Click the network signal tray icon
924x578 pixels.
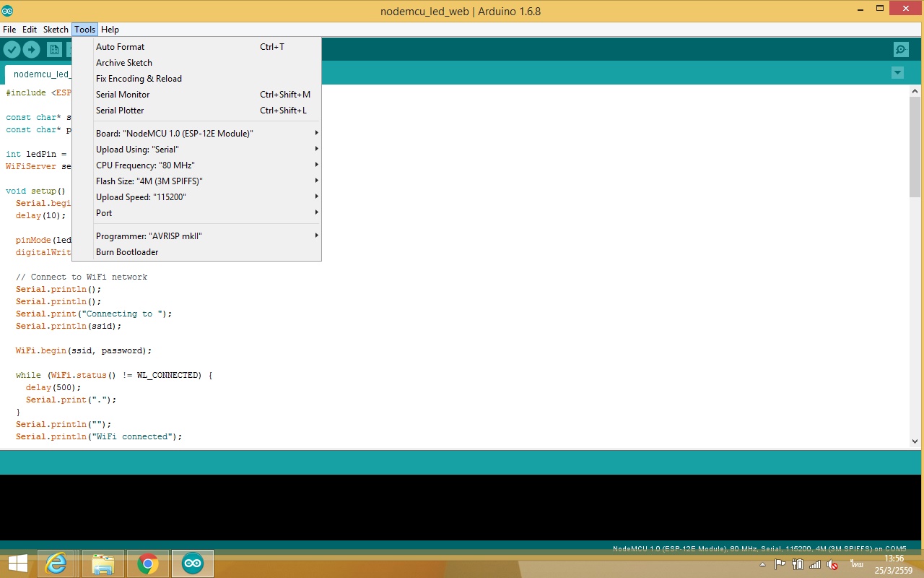click(x=815, y=564)
